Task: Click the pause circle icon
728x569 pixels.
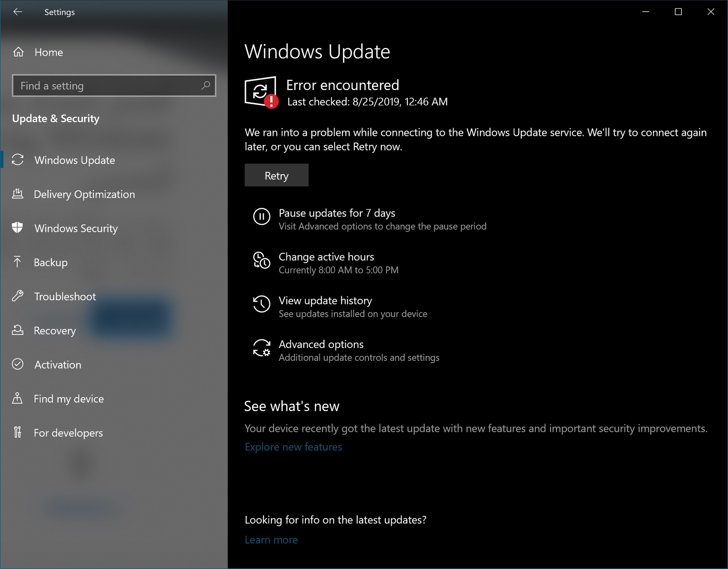Action: click(x=261, y=216)
